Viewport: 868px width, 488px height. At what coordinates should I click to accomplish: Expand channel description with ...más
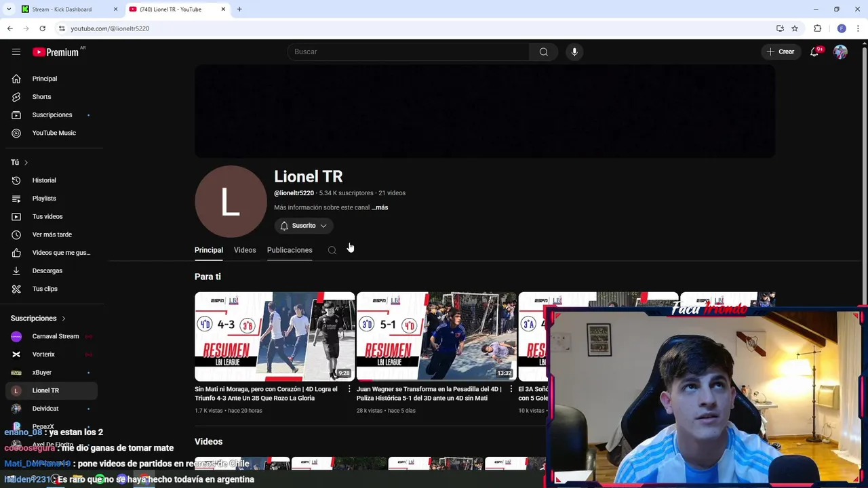point(380,207)
